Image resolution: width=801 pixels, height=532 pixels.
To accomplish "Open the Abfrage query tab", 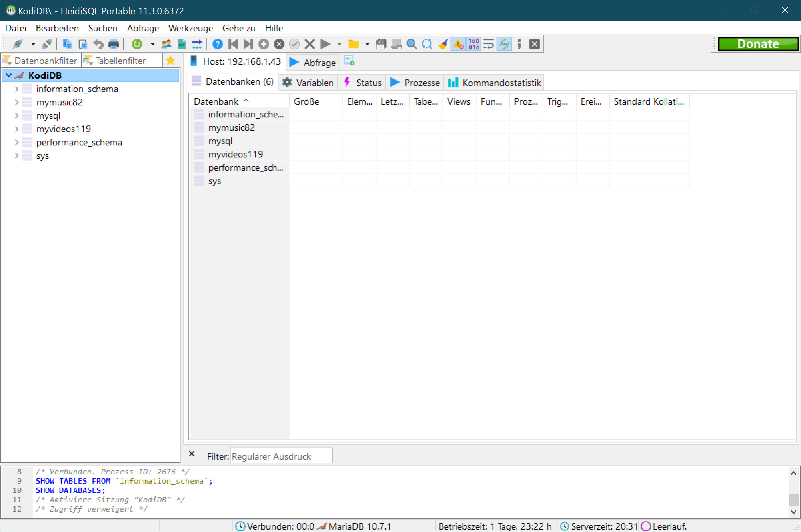I will (x=312, y=62).
